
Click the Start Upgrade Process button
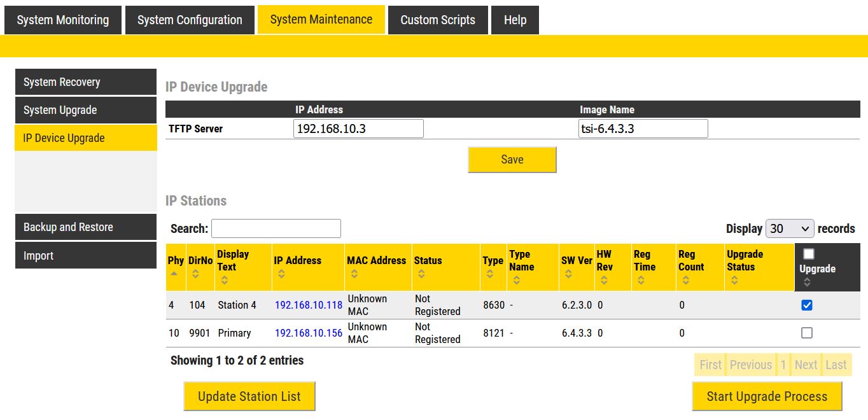point(767,396)
